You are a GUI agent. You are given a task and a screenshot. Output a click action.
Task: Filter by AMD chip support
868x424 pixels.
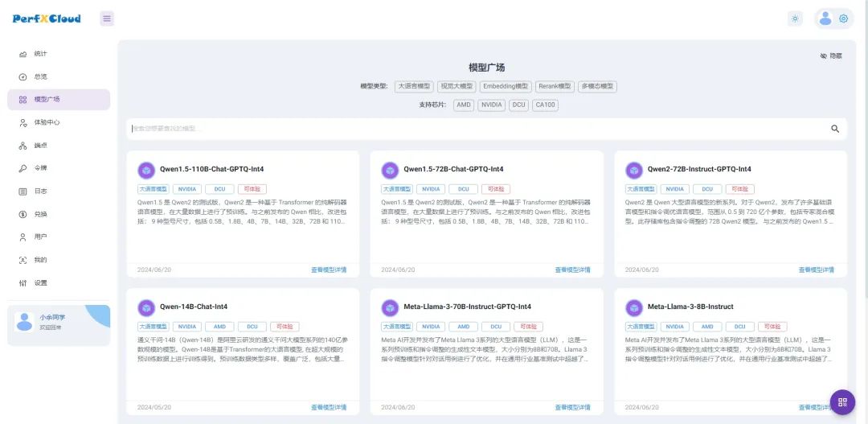point(464,105)
